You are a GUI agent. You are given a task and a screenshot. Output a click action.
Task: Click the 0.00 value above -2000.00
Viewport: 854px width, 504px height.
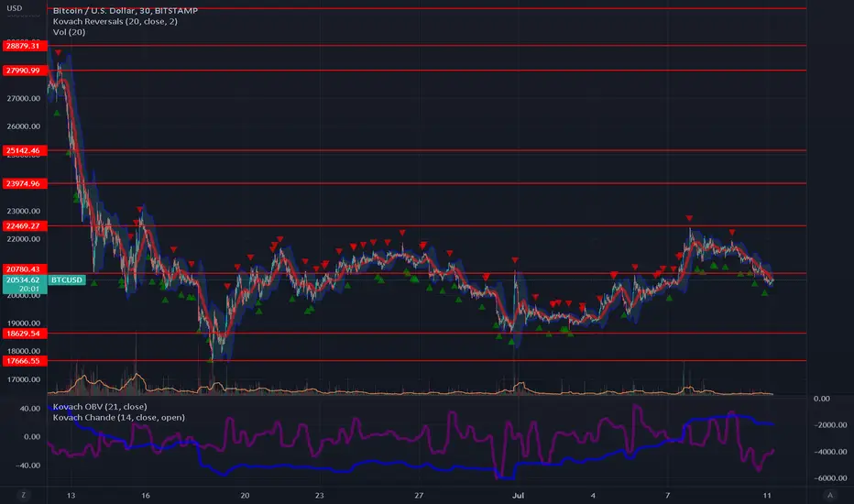coord(822,399)
